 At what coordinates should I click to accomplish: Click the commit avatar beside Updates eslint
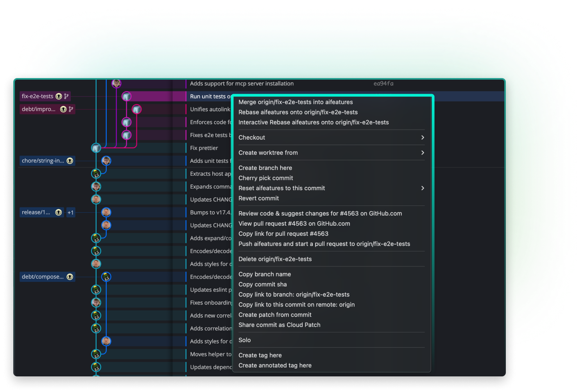(96, 289)
